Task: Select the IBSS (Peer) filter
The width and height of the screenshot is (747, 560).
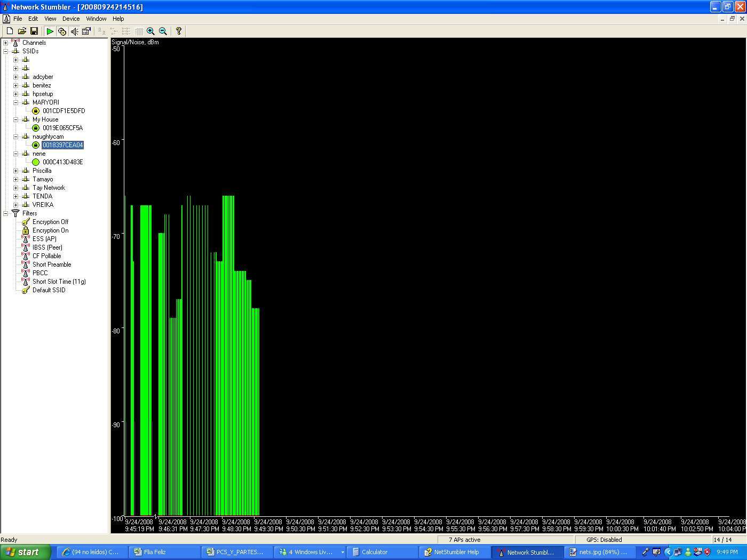Action: tap(47, 247)
